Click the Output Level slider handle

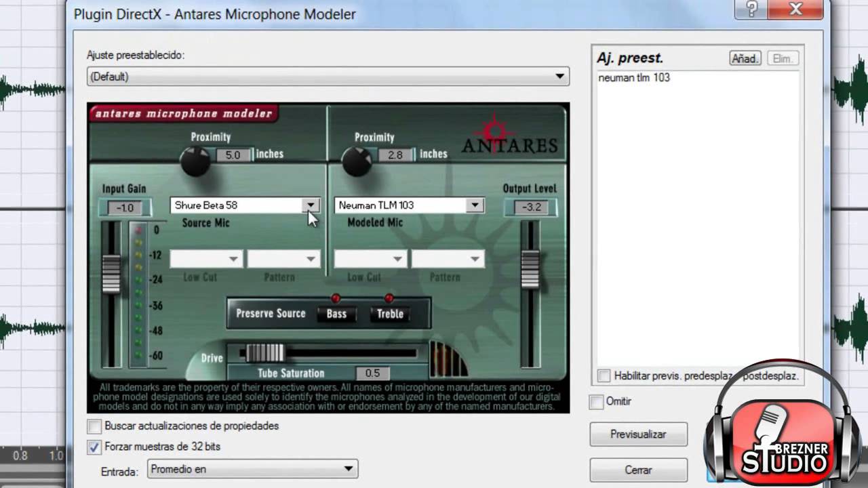pos(530,268)
